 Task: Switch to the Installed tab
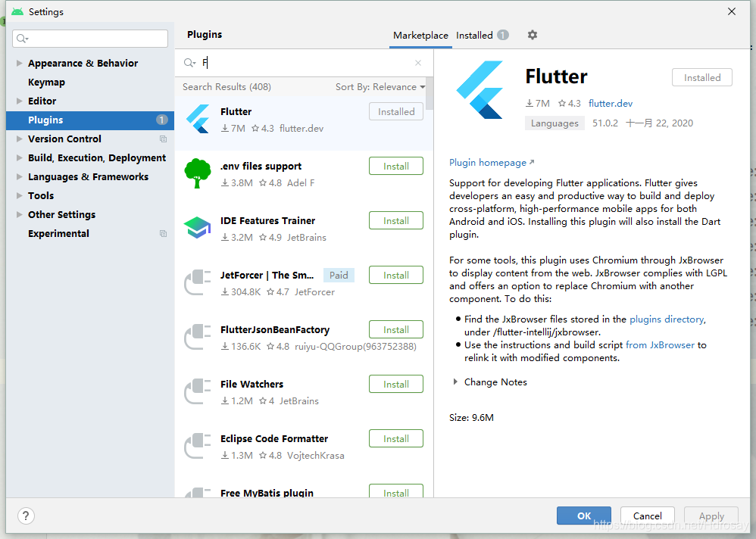click(482, 35)
